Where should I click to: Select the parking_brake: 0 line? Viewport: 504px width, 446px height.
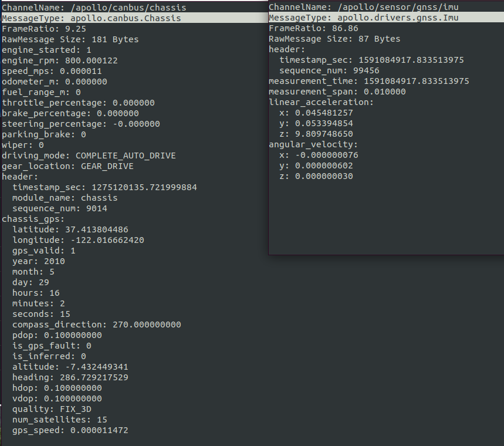click(44, 135)
